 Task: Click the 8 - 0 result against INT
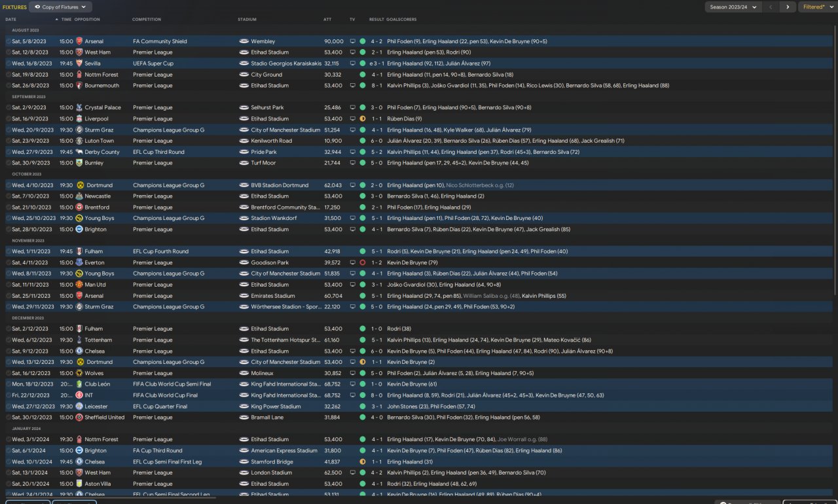[x=376, y=396]
